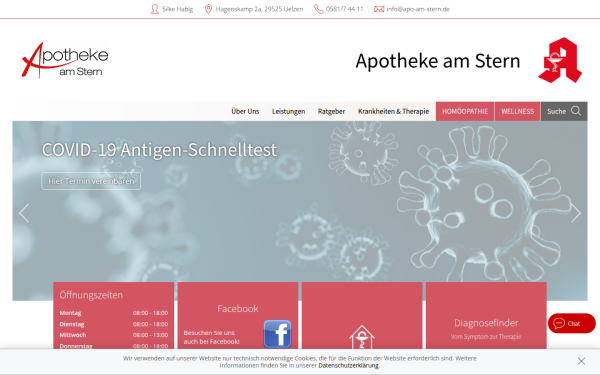Show previous slide with left arrow
The image size is (600, 375).
[x=24, y=213]
